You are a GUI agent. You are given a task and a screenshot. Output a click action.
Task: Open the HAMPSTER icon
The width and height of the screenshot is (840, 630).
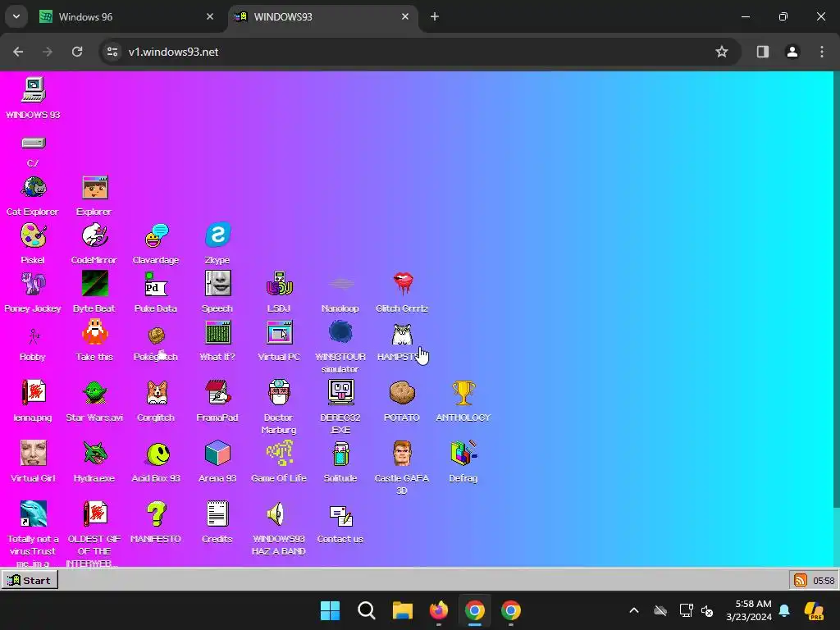[402, 336]
